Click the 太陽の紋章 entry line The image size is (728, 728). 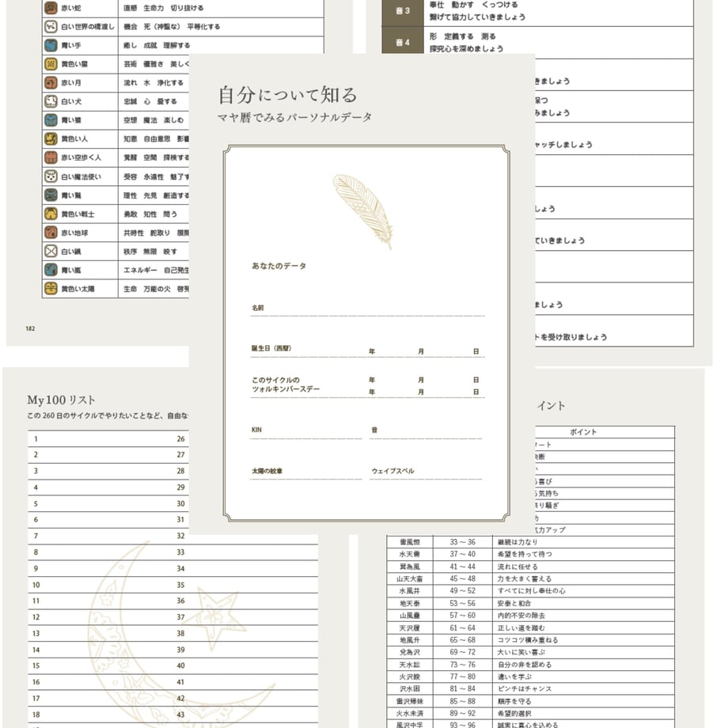[306, 472]
